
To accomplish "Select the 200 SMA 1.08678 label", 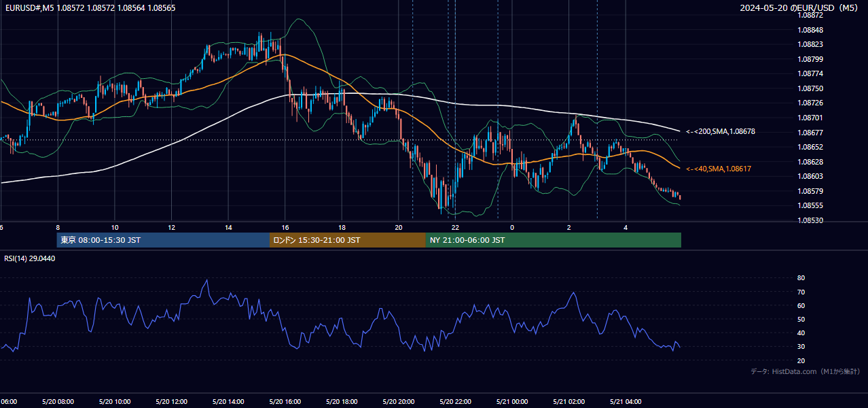I will tap(720, 131).
